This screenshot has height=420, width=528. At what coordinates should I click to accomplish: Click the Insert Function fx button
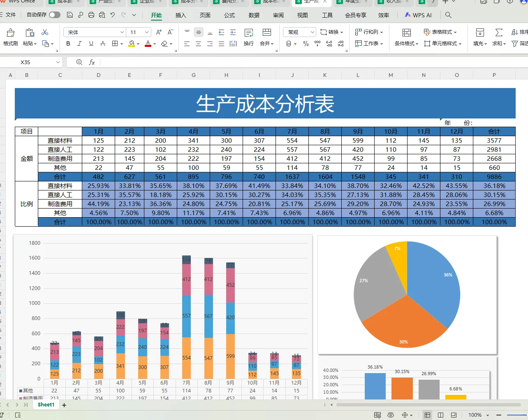pos(91,62)
